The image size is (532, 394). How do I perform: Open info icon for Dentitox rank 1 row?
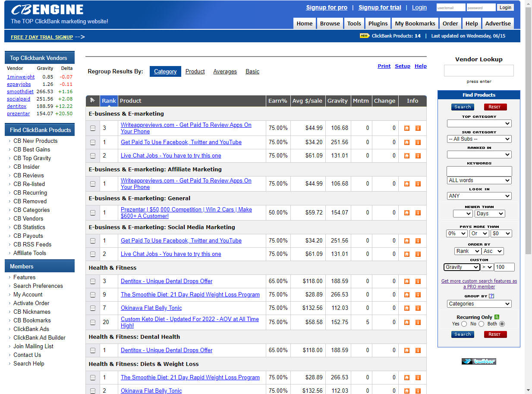(x=418, y=350)
